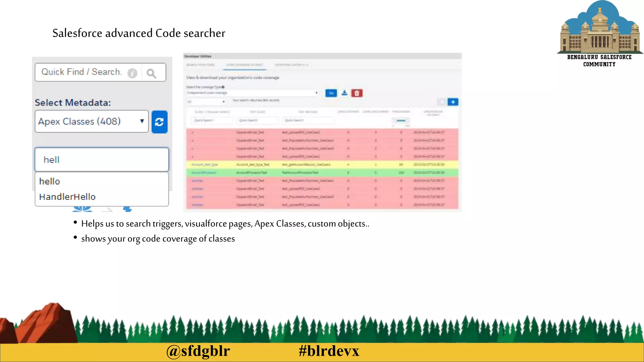Click the blue next-page arrow button
Image resolution: width=644 pixels, height=362 pixels.
click(x=453, y=102)
